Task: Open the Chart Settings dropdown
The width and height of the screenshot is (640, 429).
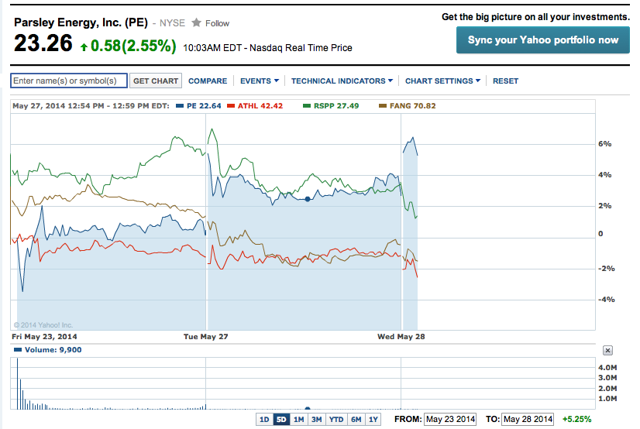Action: click(442, 81)
